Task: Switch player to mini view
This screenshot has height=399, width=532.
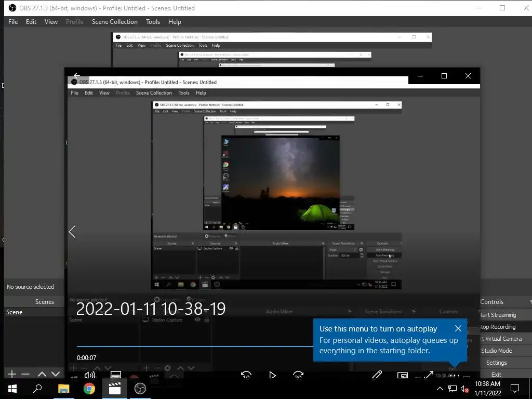Action: point(403,375)
